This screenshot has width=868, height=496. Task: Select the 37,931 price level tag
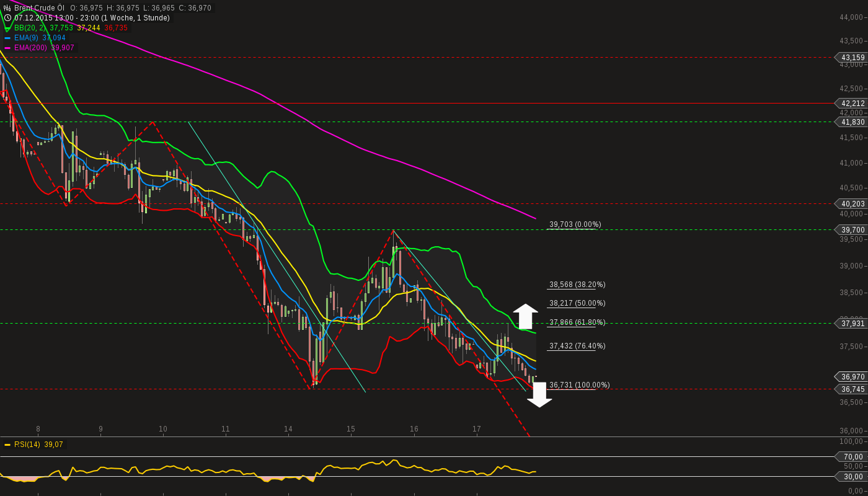(852, 324)
